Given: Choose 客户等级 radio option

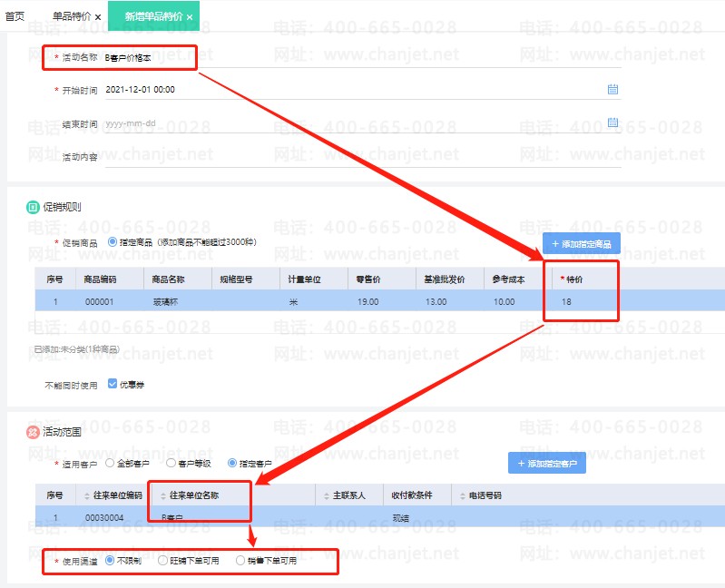Looking at the screenshot, I should (171, 463).
